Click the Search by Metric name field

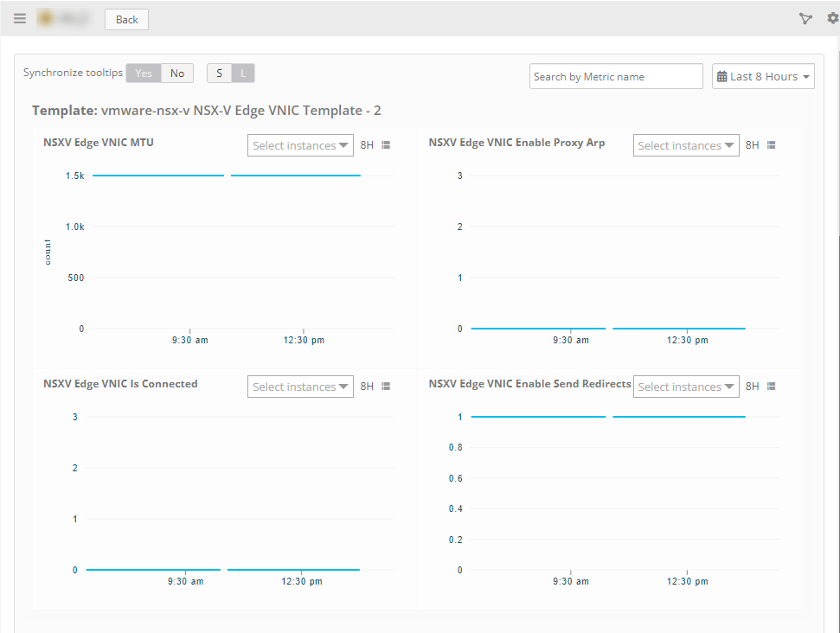coord(616,76)
